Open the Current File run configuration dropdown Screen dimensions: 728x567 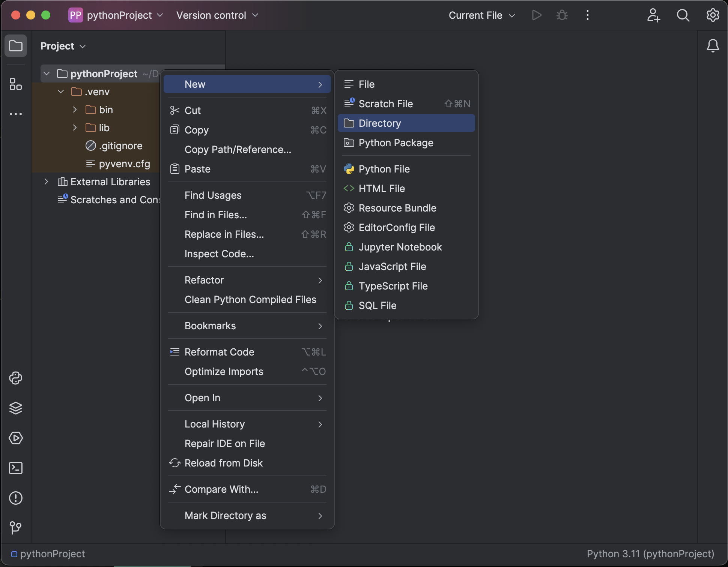pos(481,15)
